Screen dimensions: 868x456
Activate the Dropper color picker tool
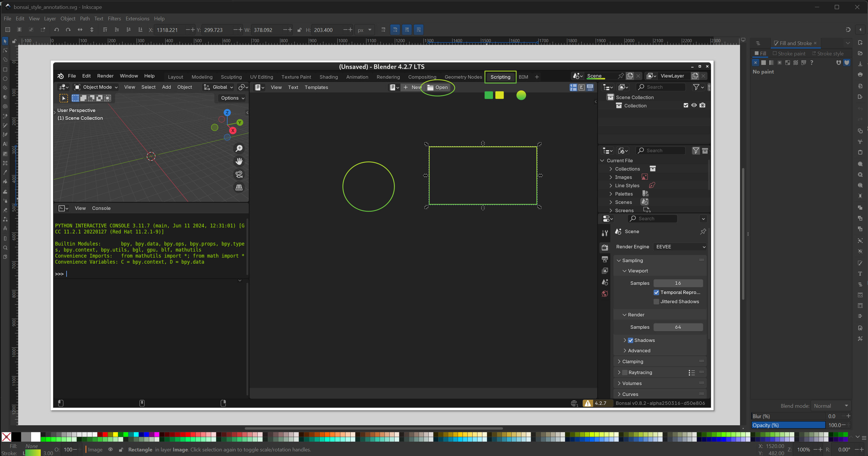click(5, 172)
